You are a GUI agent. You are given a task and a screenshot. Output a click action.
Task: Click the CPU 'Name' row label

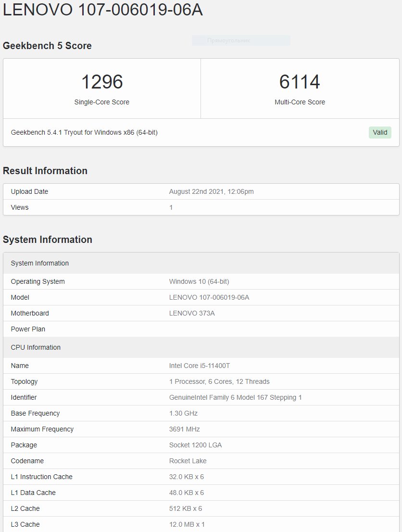click(x=20, y=366)
